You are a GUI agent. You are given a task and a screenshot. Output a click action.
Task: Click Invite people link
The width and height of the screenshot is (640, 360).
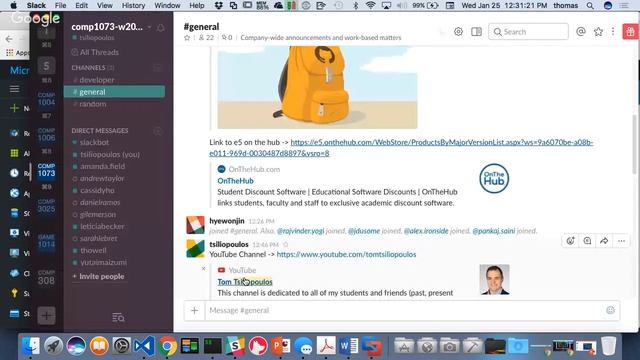pos(98,276)
